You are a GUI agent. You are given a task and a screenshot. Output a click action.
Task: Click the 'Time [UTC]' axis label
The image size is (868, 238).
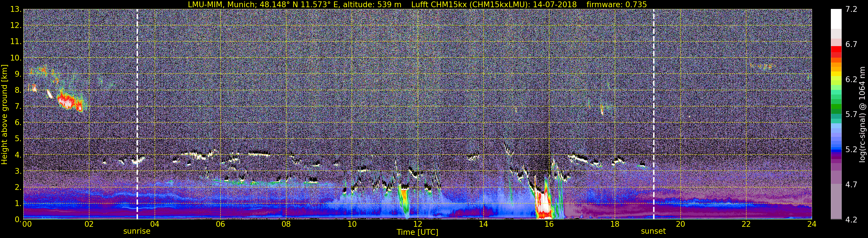point(417,232)
